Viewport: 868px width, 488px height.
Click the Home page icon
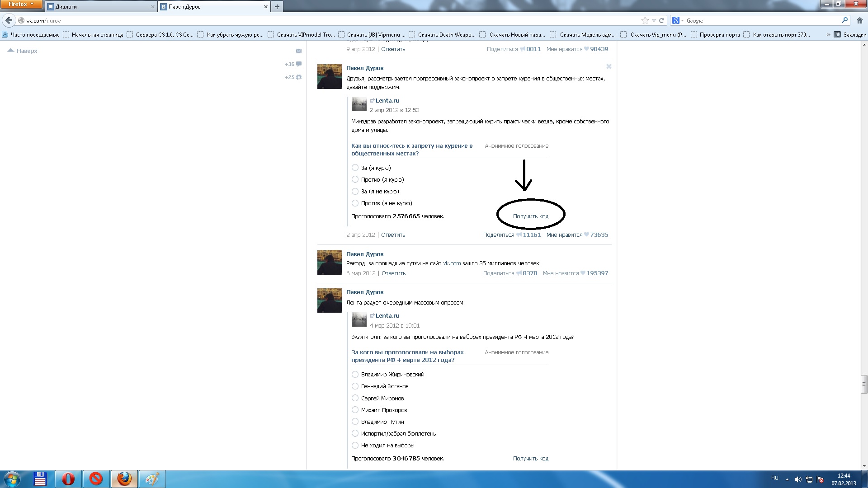[x=859, y=20]
